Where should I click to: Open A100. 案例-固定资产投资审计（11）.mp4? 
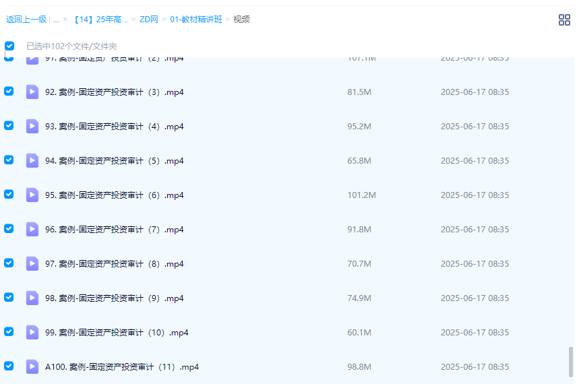click(x=122, y=367)
